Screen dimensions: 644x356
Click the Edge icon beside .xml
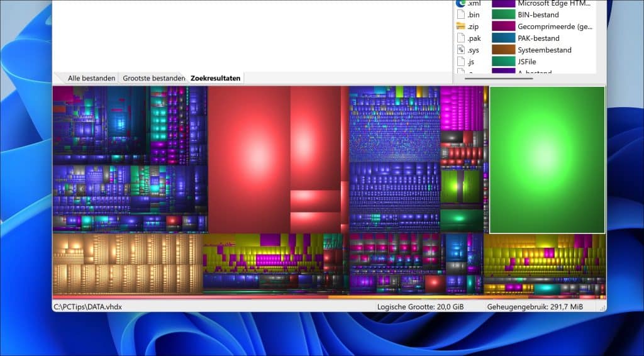click(x=461, y=3)
